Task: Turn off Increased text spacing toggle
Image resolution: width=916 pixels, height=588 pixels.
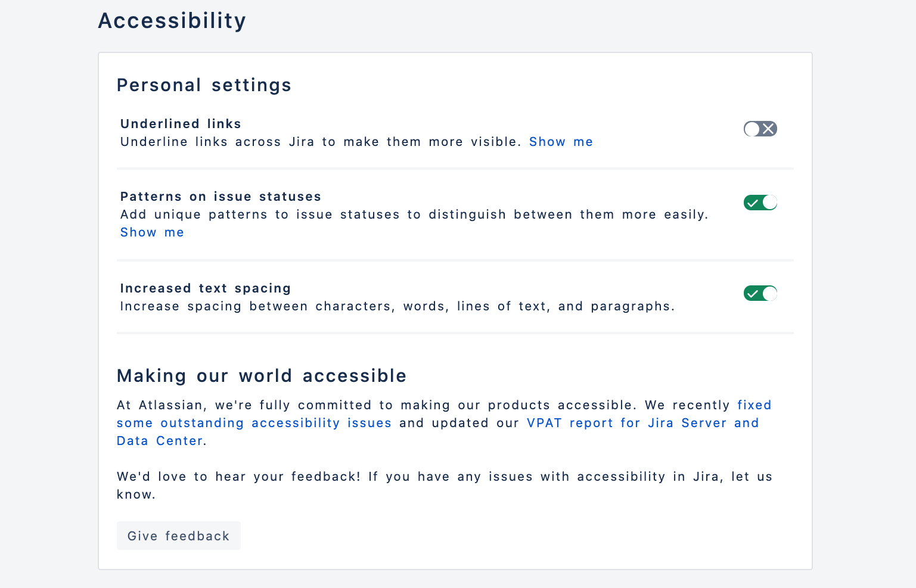Action: (760, 293)
